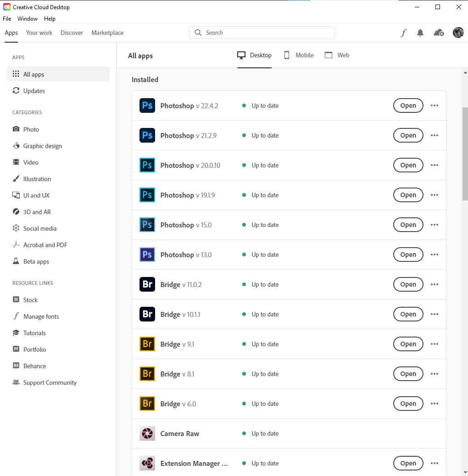Click the Bridge v 9.1 app icon
Viewport: 468px width, 476px height.
[147, 344]
